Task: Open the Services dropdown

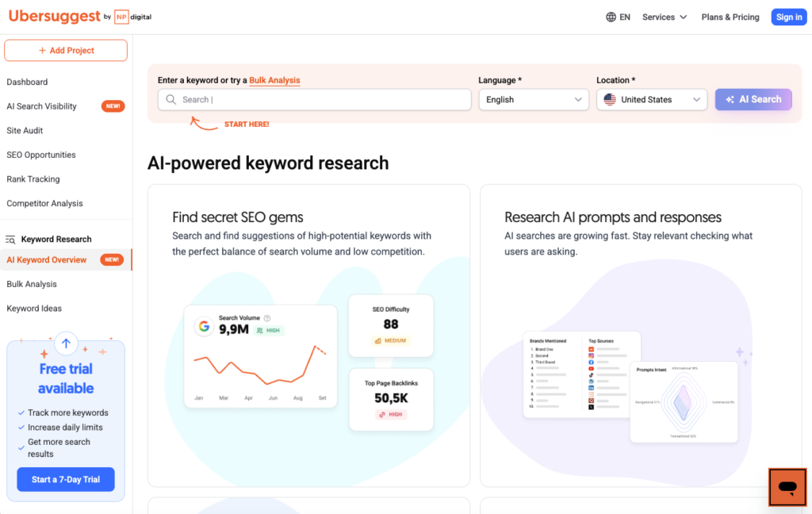Action: (663, 16)
